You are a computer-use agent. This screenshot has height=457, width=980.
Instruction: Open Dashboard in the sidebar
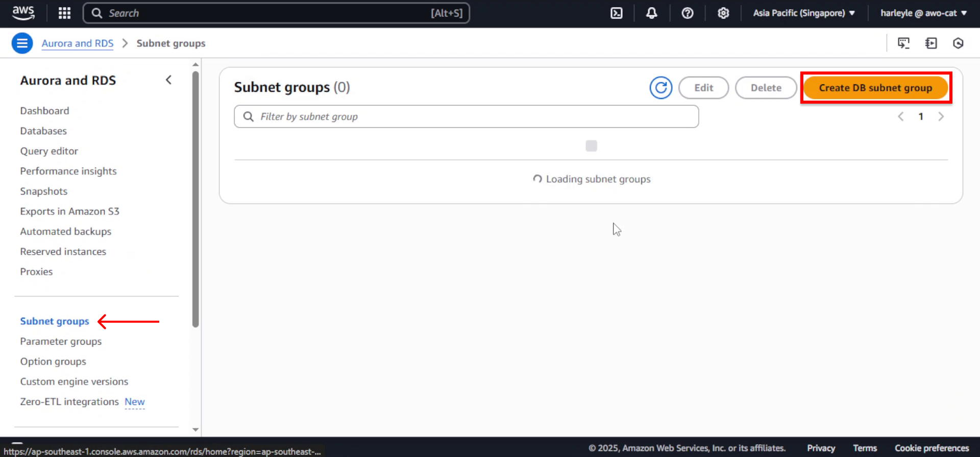pos(44,111)
